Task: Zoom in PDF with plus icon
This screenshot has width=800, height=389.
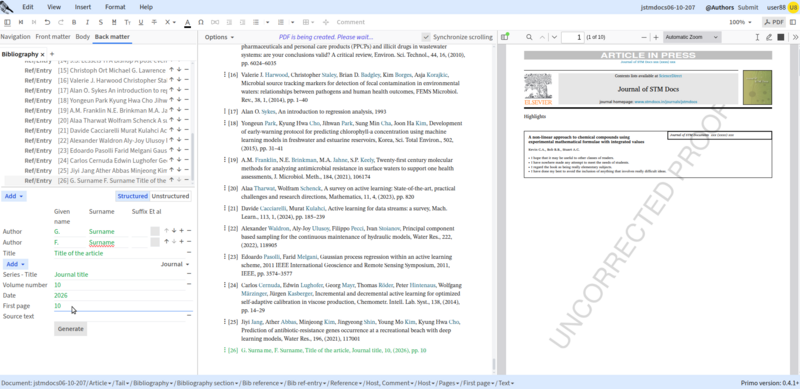Action: tap(656, 37)
